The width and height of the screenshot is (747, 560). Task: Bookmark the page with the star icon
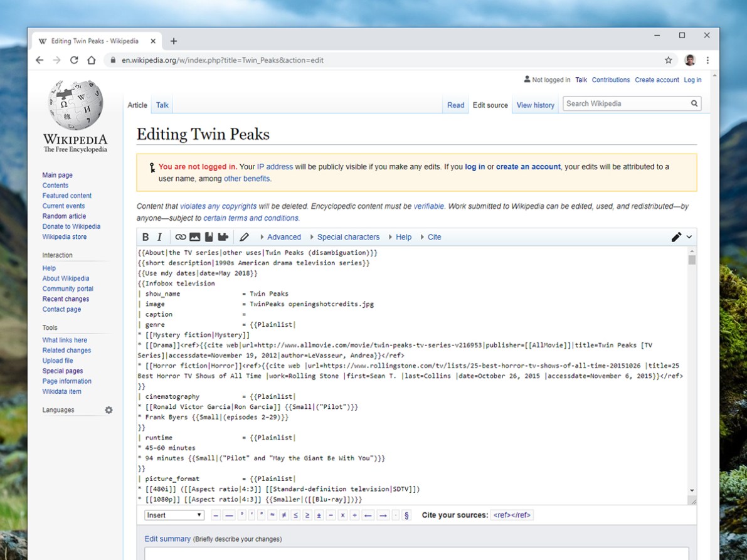[x=669, y=60]
